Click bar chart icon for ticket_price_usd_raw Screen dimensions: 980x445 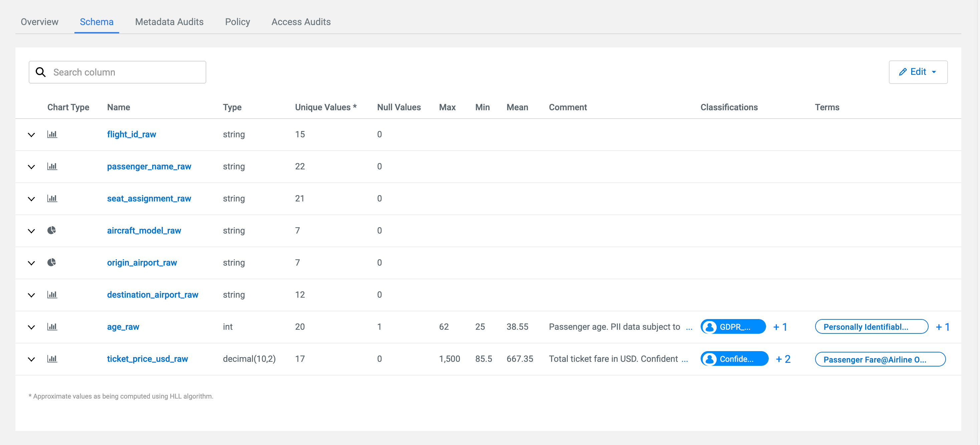(x=52, y=358)
